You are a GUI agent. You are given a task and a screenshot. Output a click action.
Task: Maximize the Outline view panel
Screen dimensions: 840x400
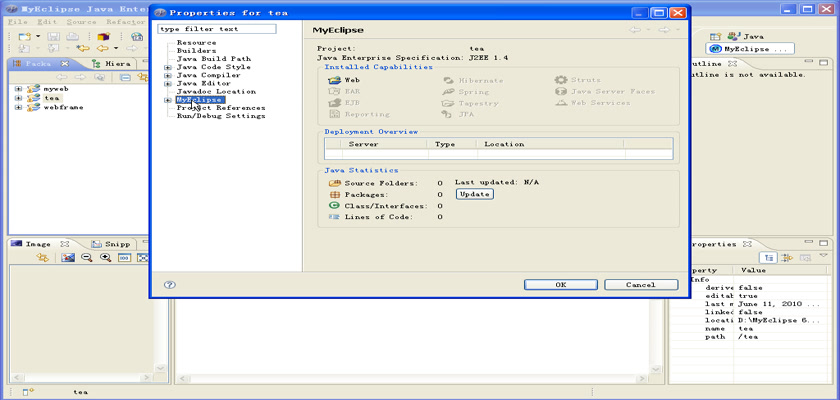[x=823, y=63]
